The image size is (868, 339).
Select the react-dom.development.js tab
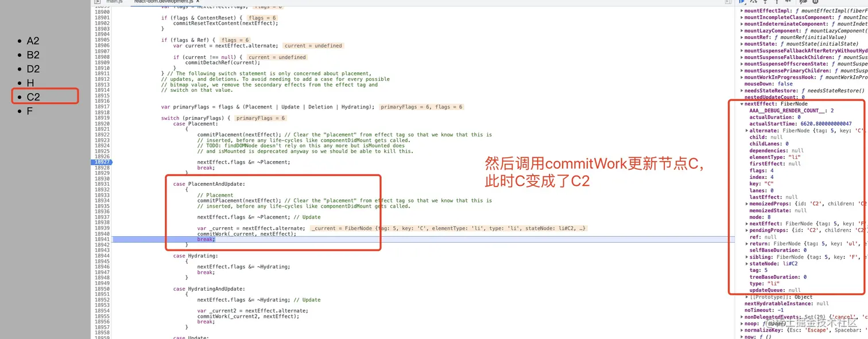tap(163, 2)
